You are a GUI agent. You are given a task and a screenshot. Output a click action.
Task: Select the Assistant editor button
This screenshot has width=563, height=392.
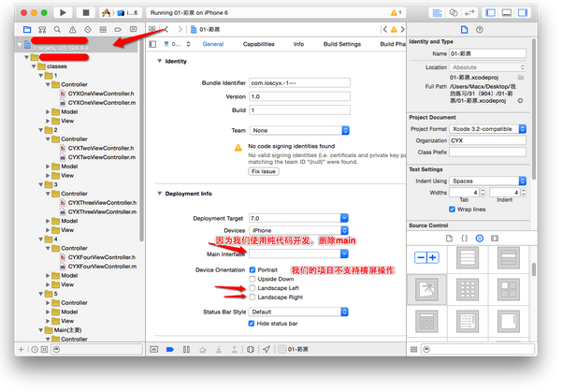coord(454,13)
